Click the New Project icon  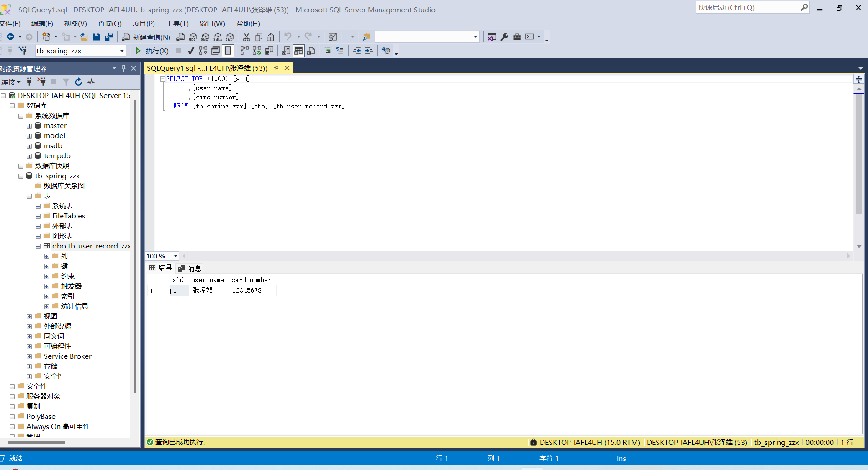click(x=46, y=37)
